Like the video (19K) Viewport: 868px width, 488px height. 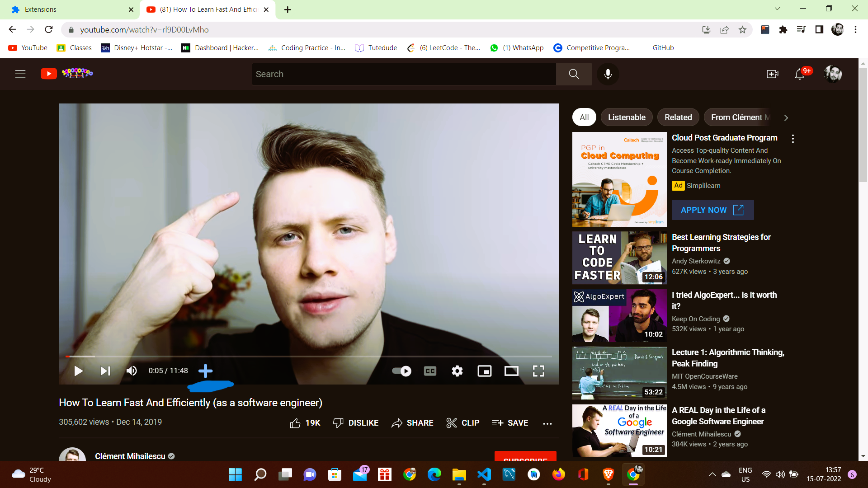305,423
